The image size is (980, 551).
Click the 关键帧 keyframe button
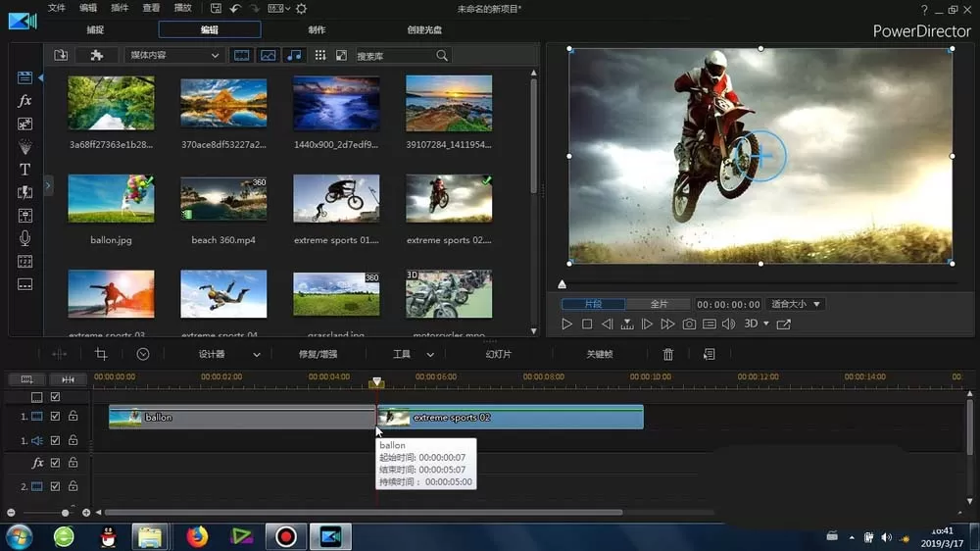[x=600, y=355]
